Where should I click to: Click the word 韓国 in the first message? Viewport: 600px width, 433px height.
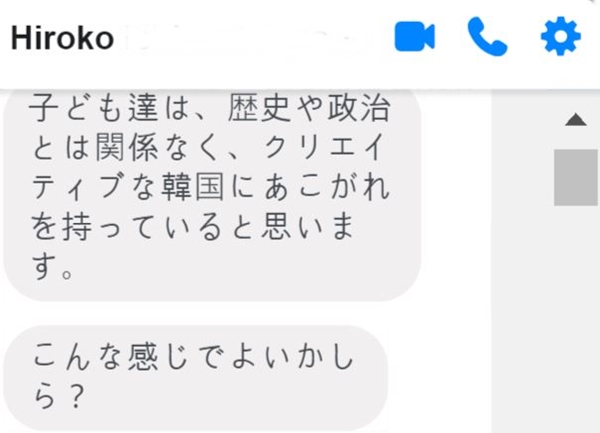(192, 187)
